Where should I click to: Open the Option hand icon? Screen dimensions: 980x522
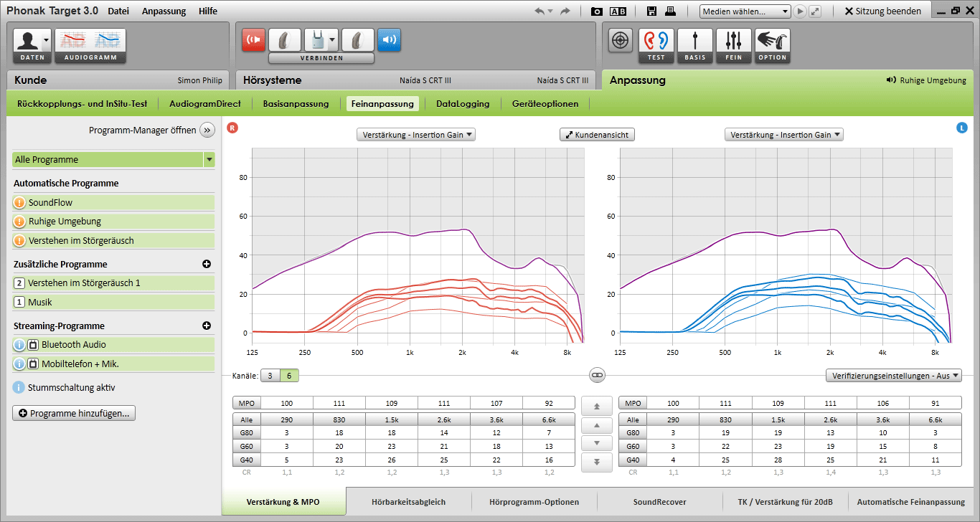[x=773, y=46]
